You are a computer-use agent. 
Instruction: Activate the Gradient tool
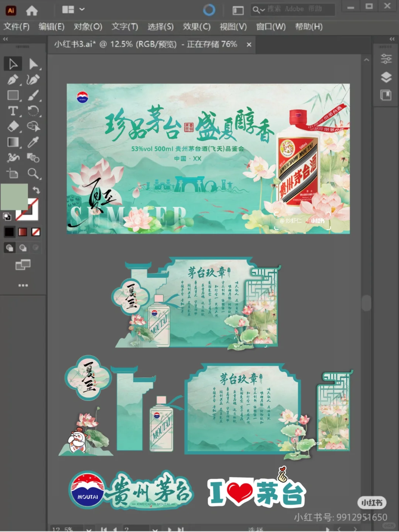[13, 142]
